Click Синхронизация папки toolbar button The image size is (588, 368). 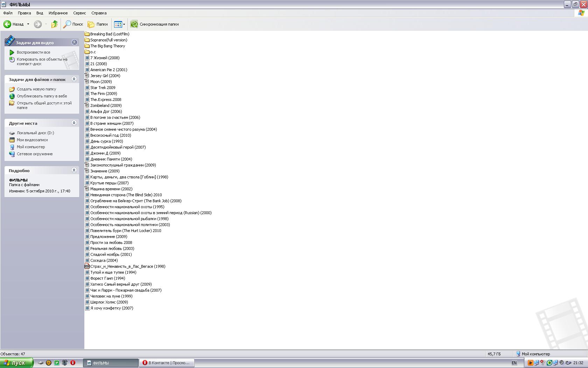pos(154,24)
